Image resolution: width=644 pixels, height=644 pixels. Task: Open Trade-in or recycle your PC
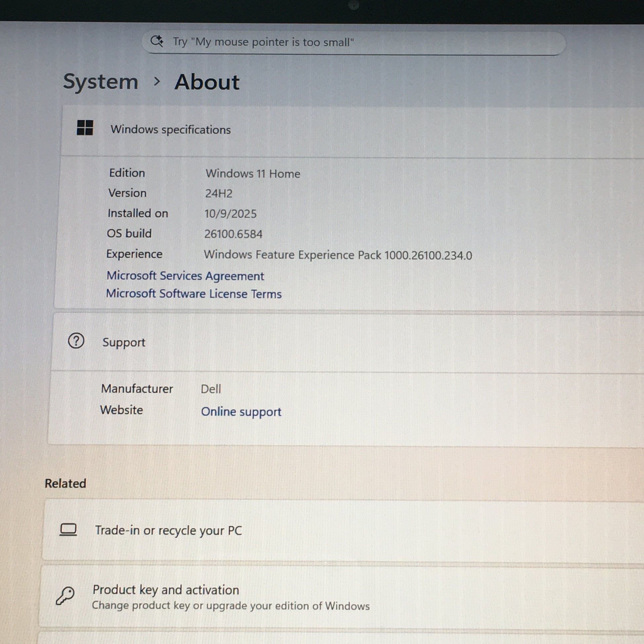pos(168,530)
